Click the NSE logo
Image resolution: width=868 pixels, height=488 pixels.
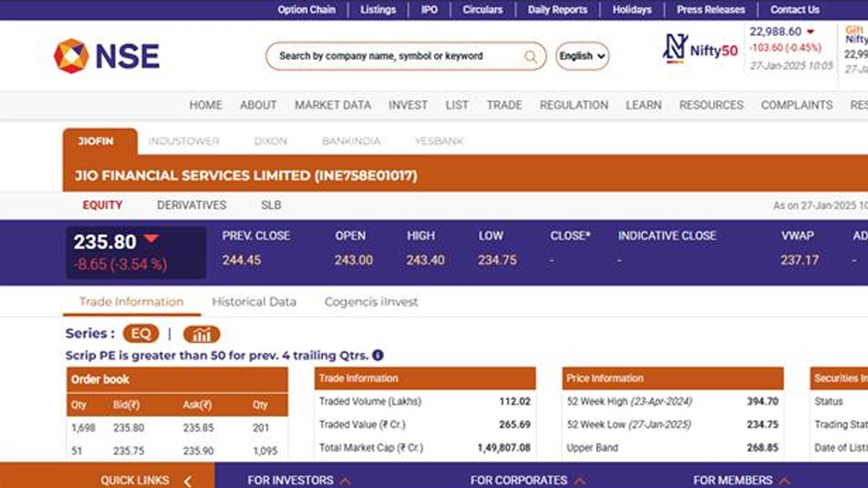[x=106, y=56]
